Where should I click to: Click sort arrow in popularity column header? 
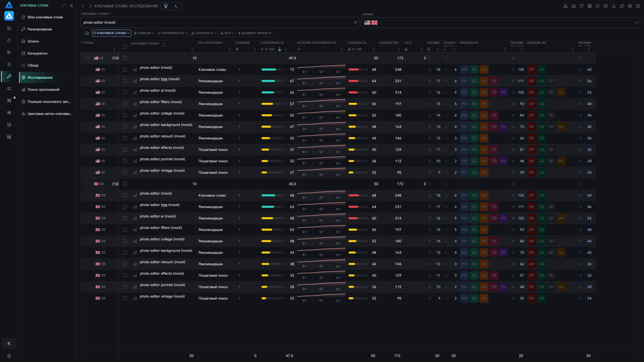[280, 49]
